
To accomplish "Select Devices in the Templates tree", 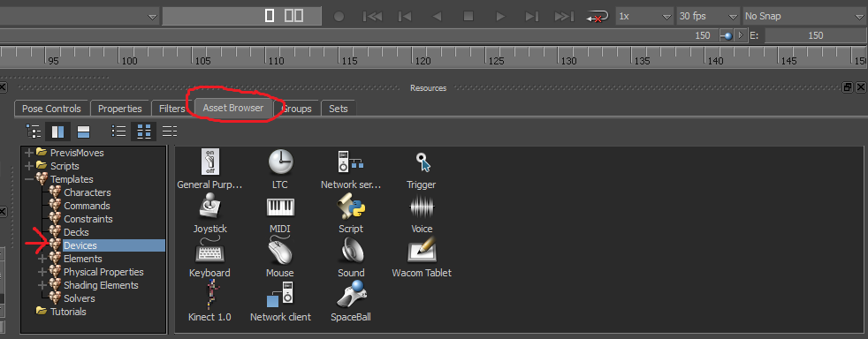I will [x=80, y=245].
